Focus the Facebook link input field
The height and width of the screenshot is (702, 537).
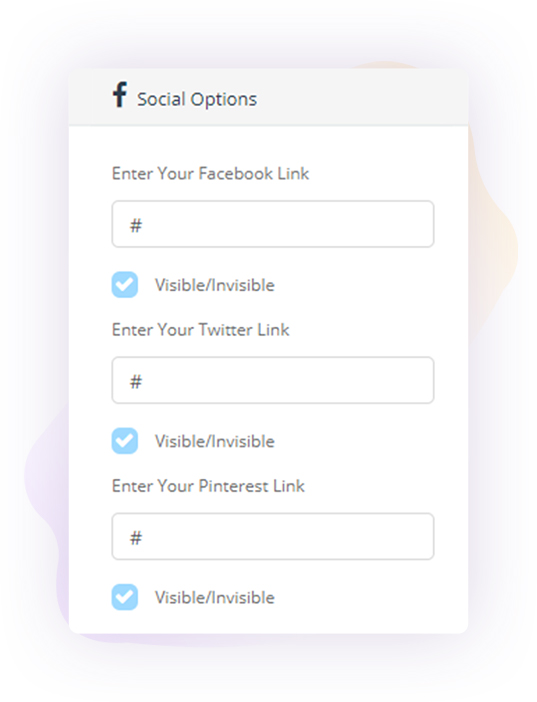coord(273,224)
